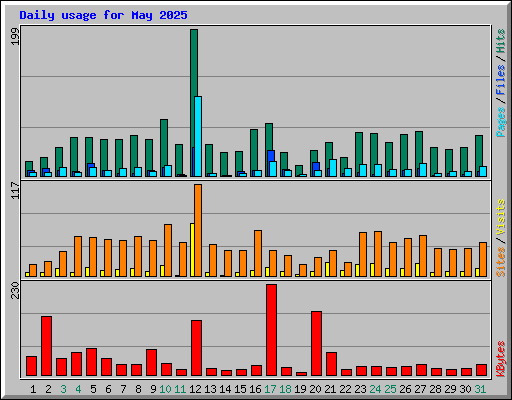The width and height of the screenshot is (512, 400).
Task: Click day label 14 on the x-axis
Action: tap(225, 389)
